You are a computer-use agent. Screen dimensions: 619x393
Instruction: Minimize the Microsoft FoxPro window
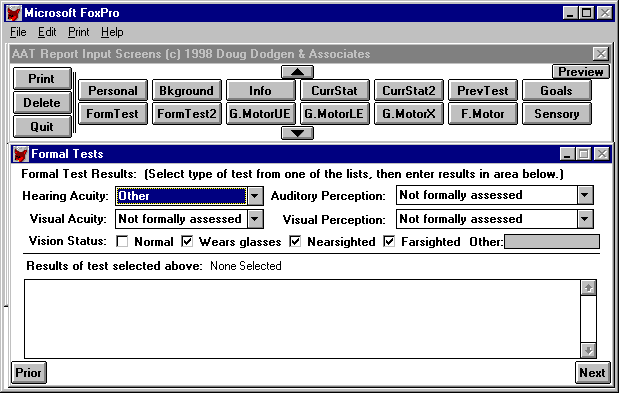(x=570, y=13)
